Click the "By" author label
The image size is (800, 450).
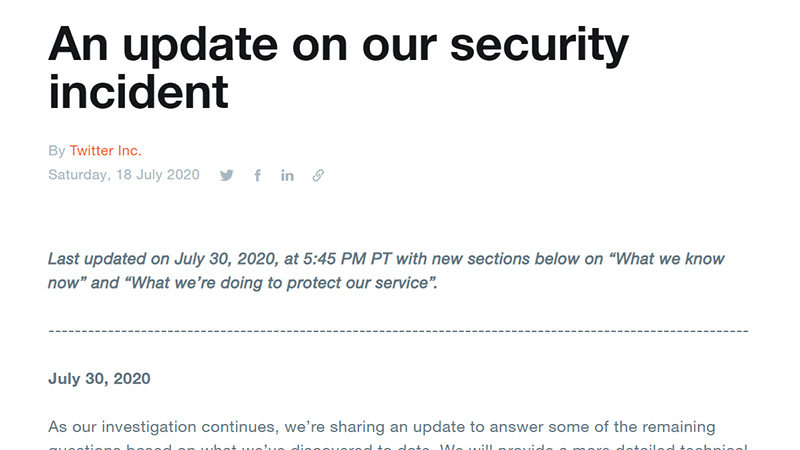tap(56, 151)
